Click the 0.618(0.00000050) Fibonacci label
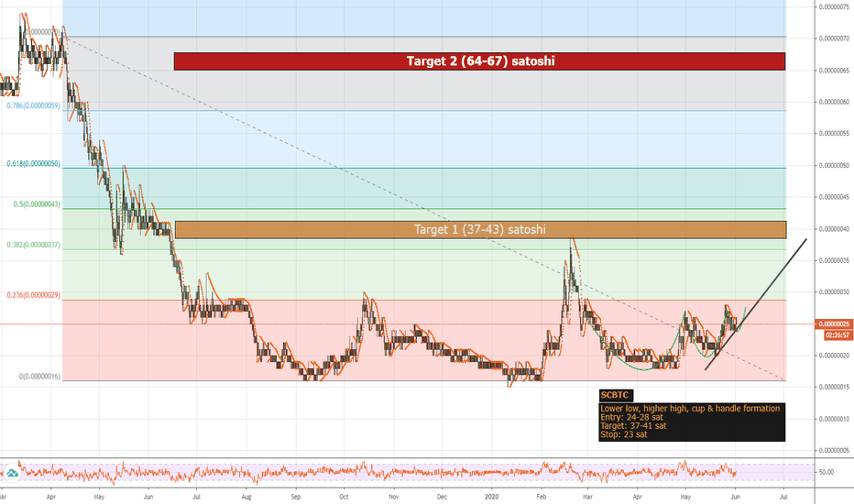Viewport: 854px width, 504px height. coord(33,163)
